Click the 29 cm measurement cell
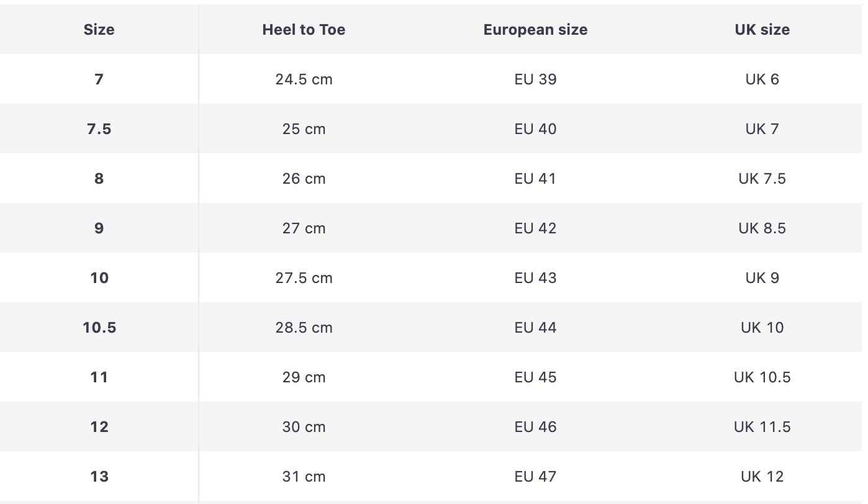 tap(304, 377)
